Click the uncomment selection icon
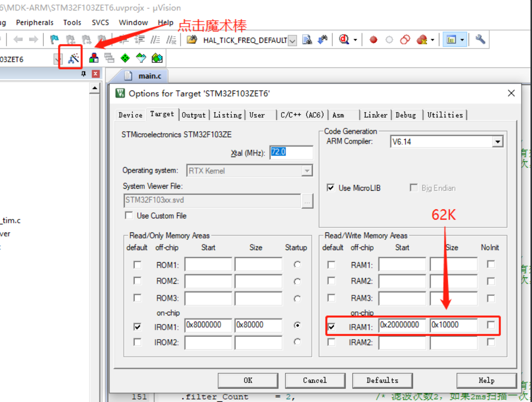 click(171, 40)
